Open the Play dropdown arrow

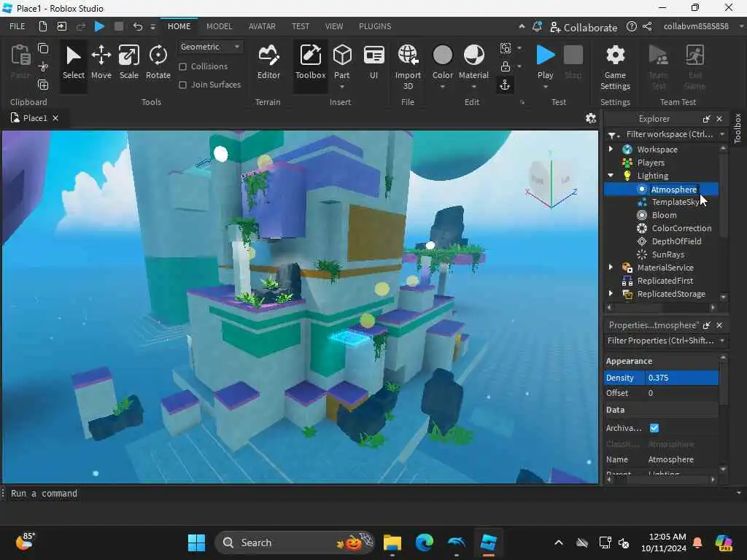tap(545, 87)
